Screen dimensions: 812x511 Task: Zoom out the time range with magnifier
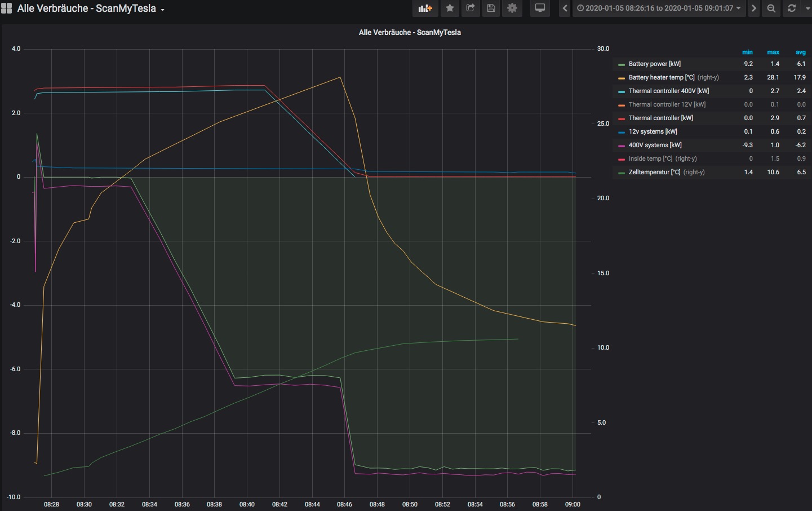(x=771, y=8)
